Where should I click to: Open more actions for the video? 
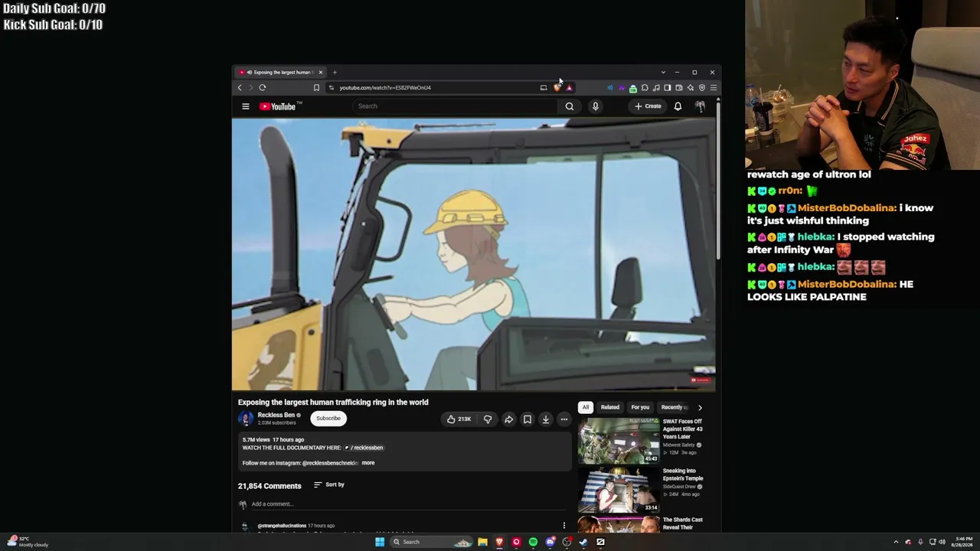564,419
